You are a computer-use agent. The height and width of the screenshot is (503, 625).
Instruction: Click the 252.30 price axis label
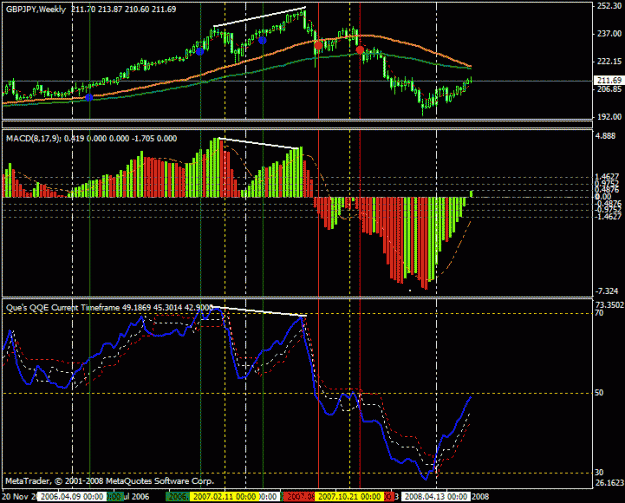pos(609,6)
